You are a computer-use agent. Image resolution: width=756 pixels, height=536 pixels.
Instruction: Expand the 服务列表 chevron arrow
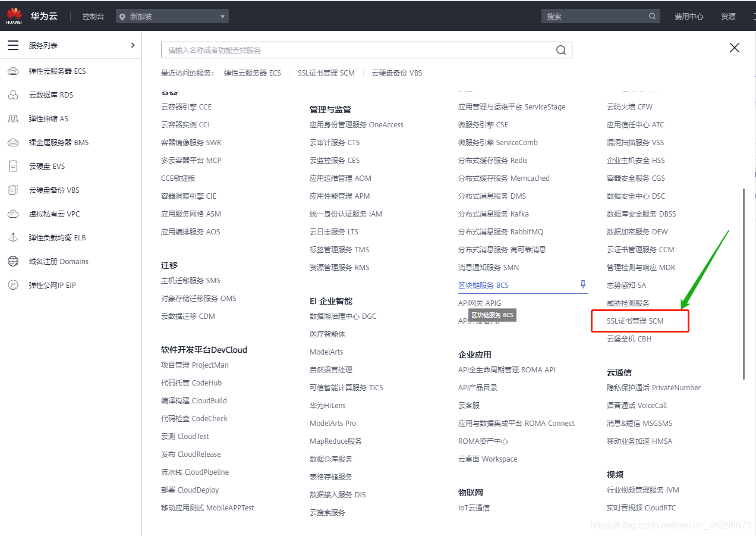(133, 45)
